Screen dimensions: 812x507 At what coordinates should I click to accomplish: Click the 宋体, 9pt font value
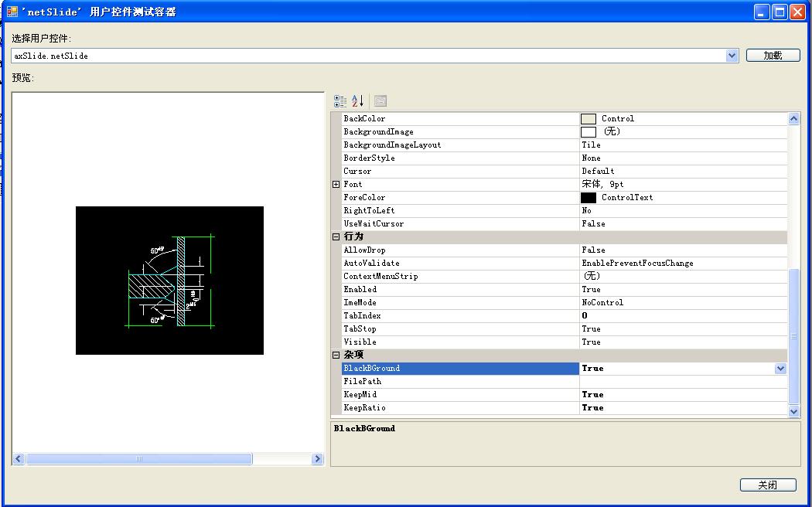602,184
